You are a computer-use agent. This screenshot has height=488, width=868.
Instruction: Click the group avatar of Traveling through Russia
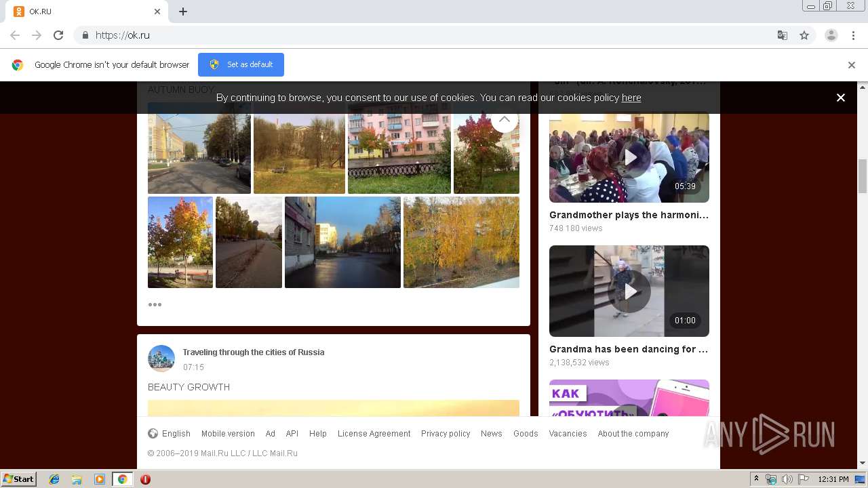[x=161, y=359]
